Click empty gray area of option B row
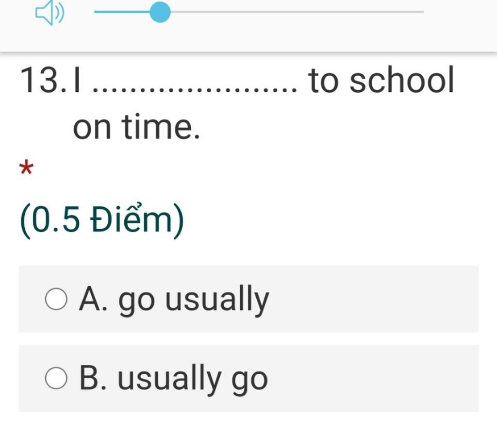Viewport: 497px width, 448px height. [x=379, y=379]
